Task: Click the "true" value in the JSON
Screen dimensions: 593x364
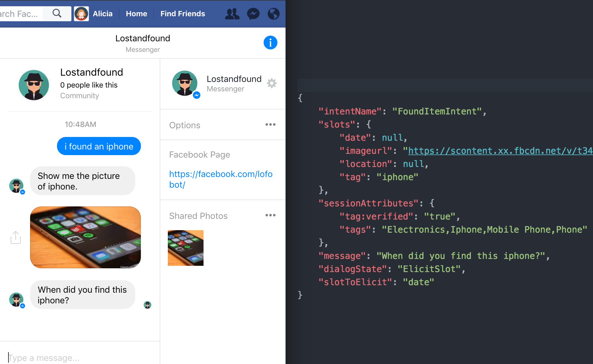Action: coord(440,216)
